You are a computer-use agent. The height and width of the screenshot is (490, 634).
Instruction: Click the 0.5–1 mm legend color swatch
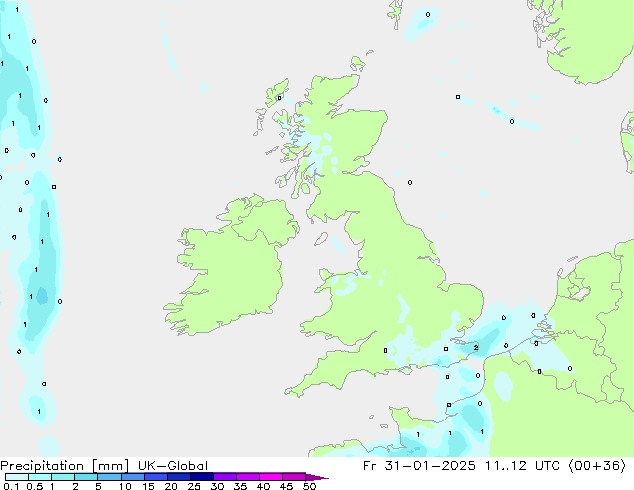(40, 477)
